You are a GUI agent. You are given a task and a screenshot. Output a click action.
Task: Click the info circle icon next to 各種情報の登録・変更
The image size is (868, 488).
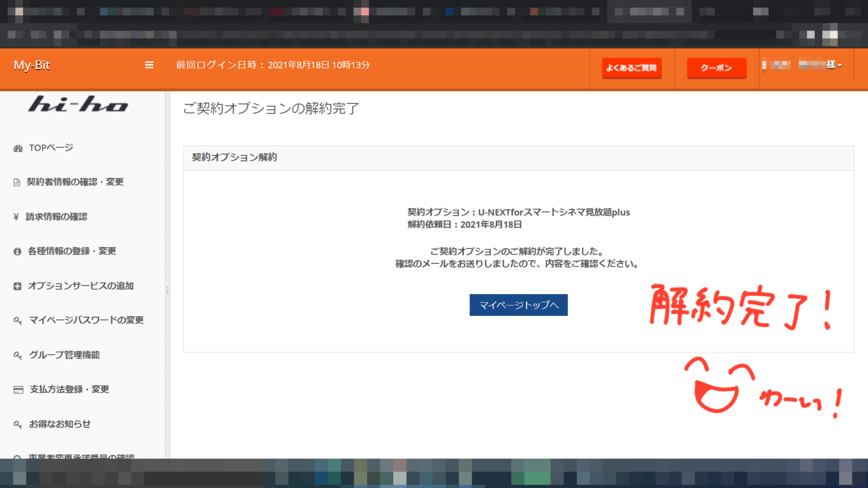coord(18,251)
